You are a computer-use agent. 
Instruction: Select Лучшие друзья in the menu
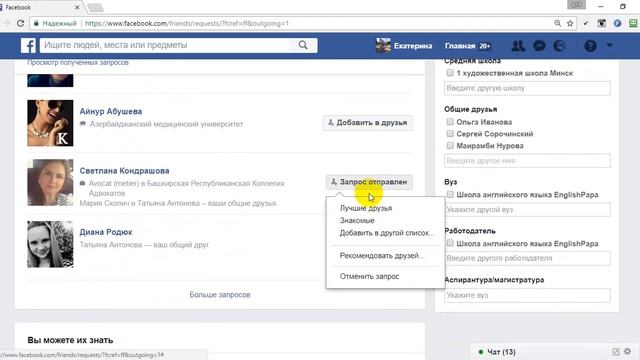click(366, 208)
